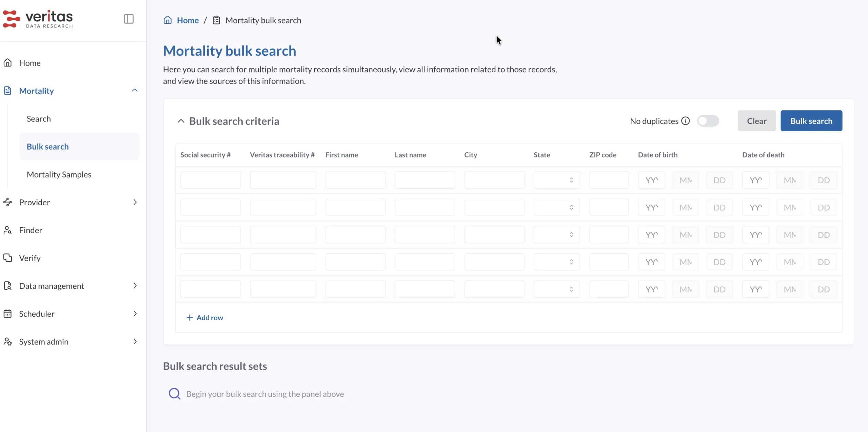Click the System admin user icon
Image resolution: width=868 pixels, height=432 pixels.
tap(7, 341)
